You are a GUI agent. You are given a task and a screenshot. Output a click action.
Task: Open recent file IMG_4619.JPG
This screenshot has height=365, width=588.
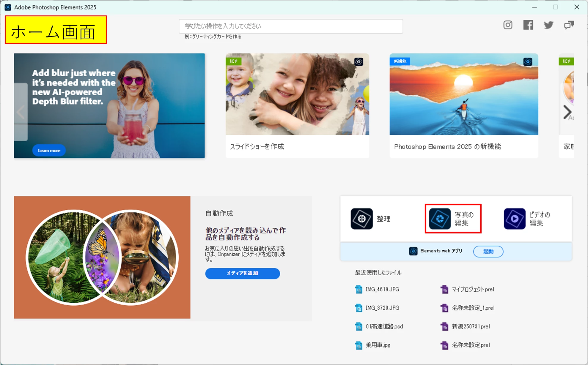coord(382,289)
